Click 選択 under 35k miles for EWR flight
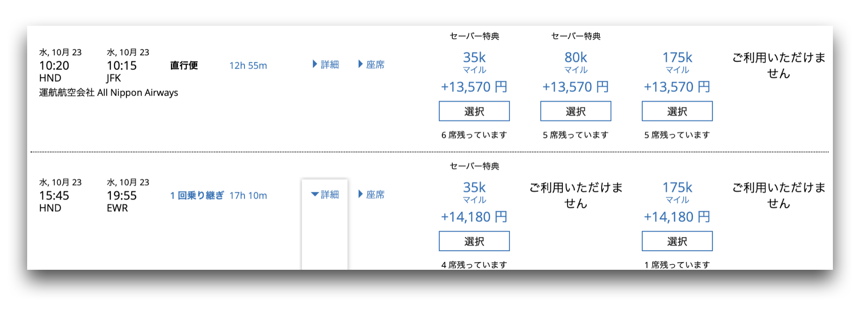This screenshot has height=311, width=868. (474, 241)
